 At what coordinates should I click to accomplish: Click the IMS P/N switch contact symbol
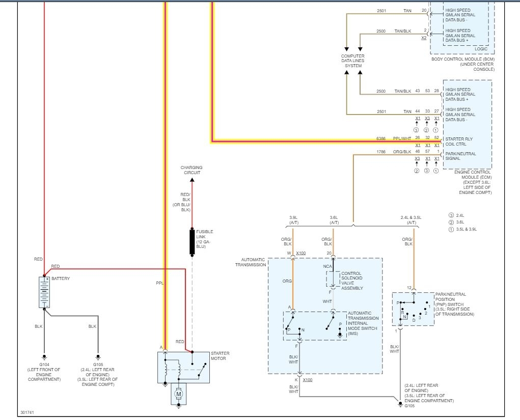294,325
